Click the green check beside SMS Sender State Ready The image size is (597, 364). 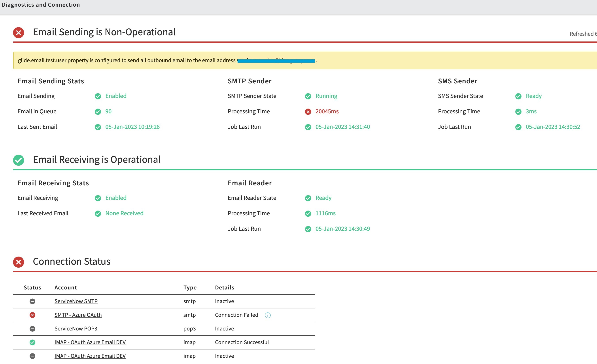518,96
